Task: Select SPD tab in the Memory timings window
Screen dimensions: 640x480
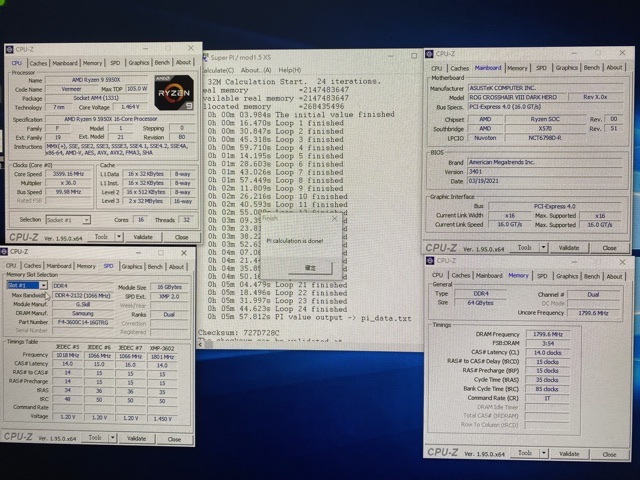Action: (542, 276)
